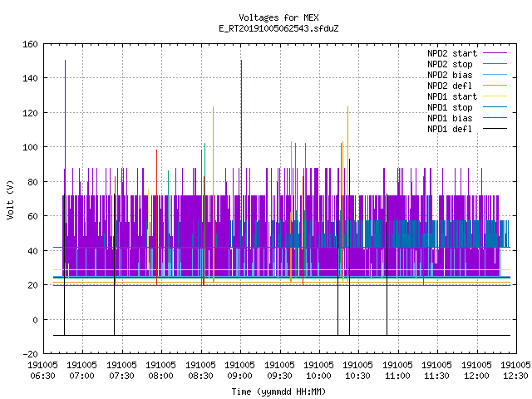Click the 'NPD2 bias' legend label
The height and width of the screenshot is (399, 532).
(x=450, y=75)
